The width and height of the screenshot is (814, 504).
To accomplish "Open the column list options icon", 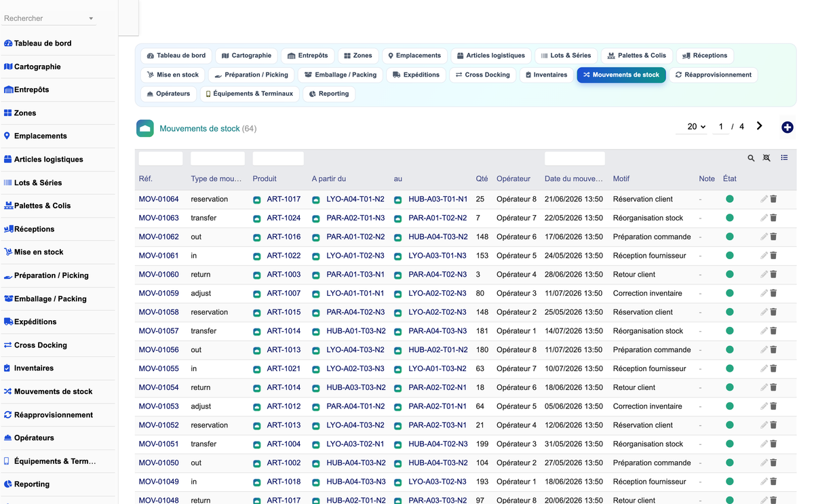I will pyautogui.click(x=784, y=158).
